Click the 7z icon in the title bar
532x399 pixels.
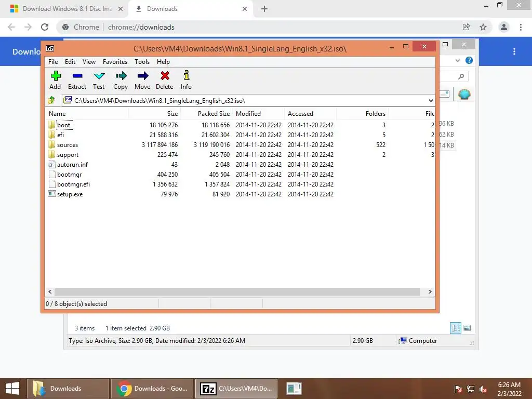tap(50, 48)
